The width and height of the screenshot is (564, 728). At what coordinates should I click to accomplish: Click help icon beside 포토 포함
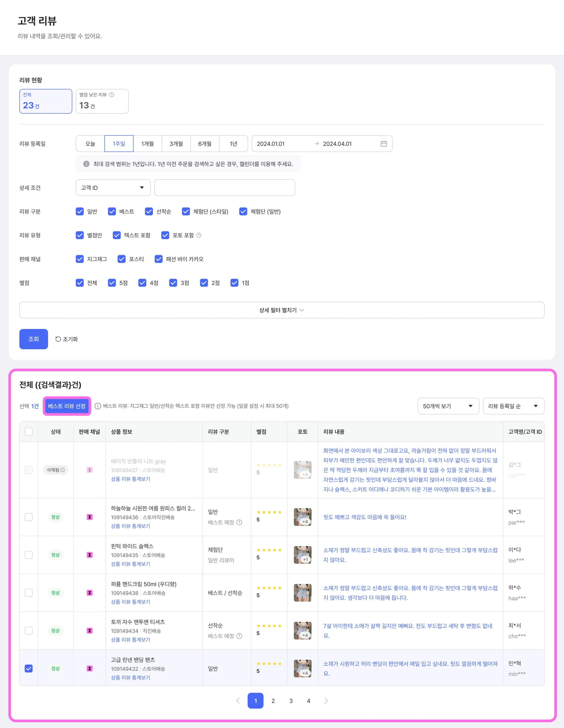click(199, 235)
